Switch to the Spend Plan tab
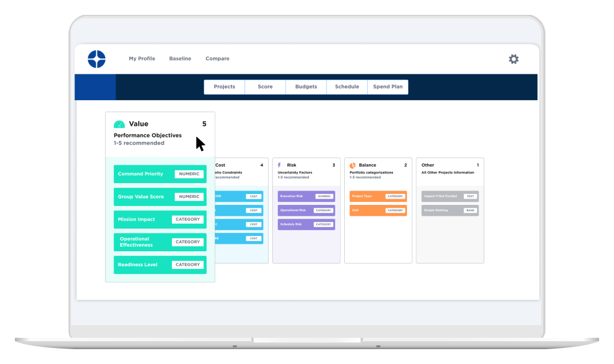This screenshot has height=364, width=614. [x=388, y=86]
